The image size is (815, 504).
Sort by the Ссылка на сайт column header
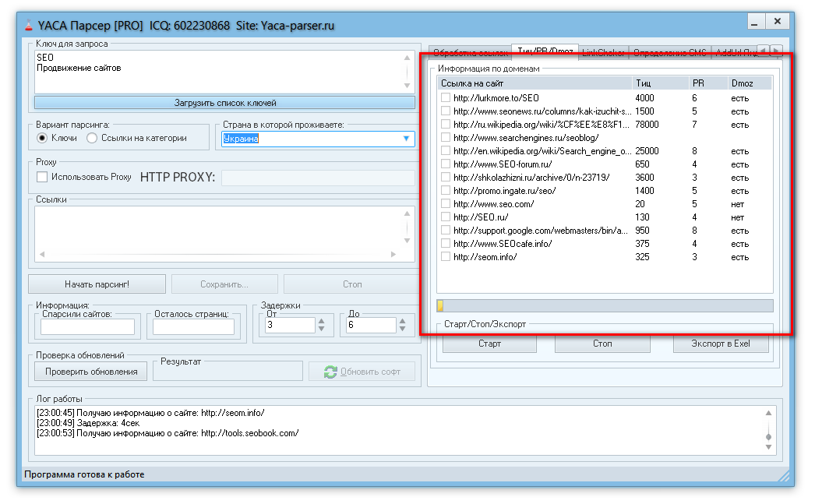(x=535, y=83)
